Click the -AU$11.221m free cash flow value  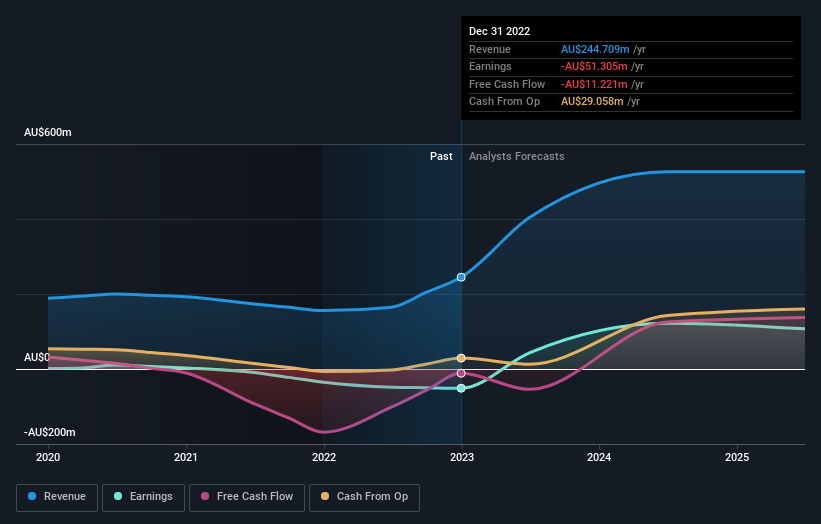tap(594, 84)
